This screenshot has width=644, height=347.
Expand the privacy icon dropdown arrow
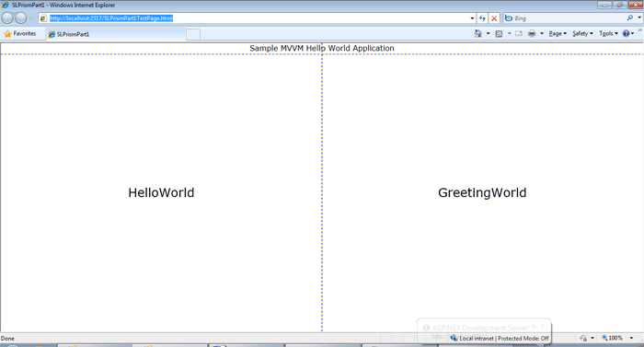(592, 338)
